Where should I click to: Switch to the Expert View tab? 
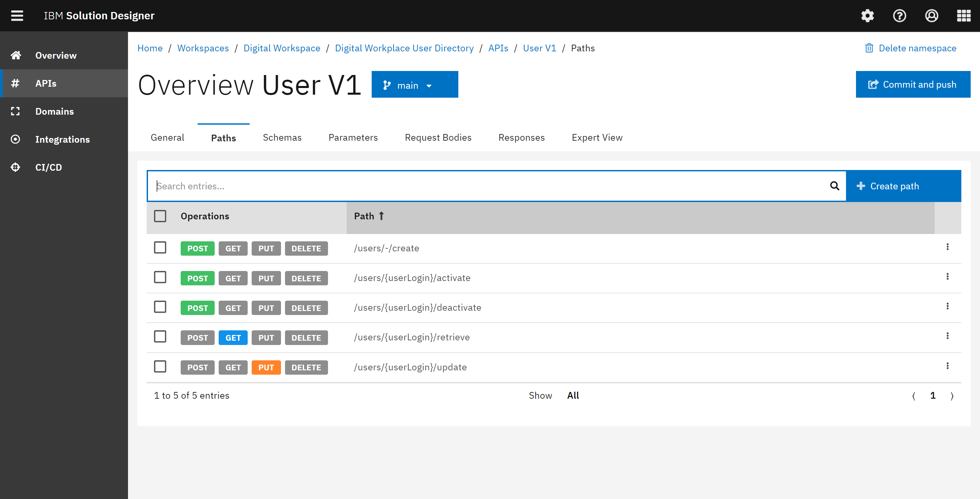coord(597,137)
